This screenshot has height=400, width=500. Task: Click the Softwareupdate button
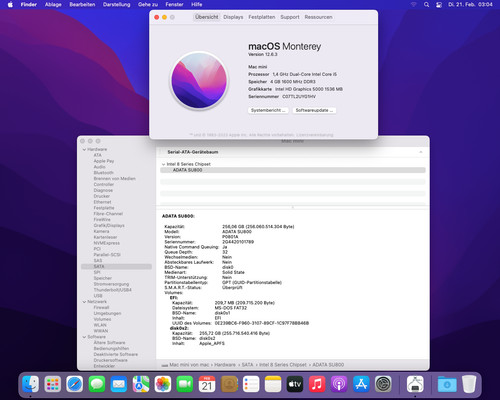point(314,110)
